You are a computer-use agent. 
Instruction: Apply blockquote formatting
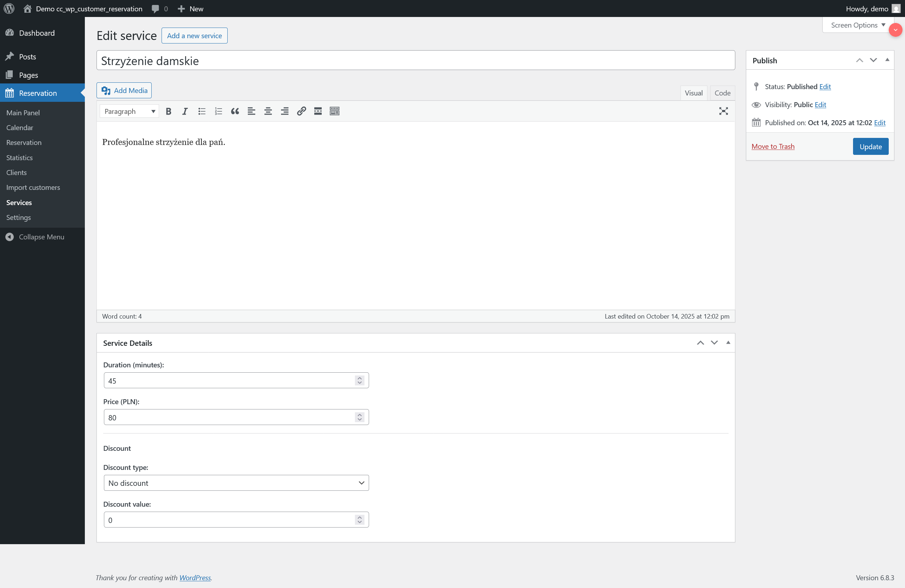click(x=235, y=111)
